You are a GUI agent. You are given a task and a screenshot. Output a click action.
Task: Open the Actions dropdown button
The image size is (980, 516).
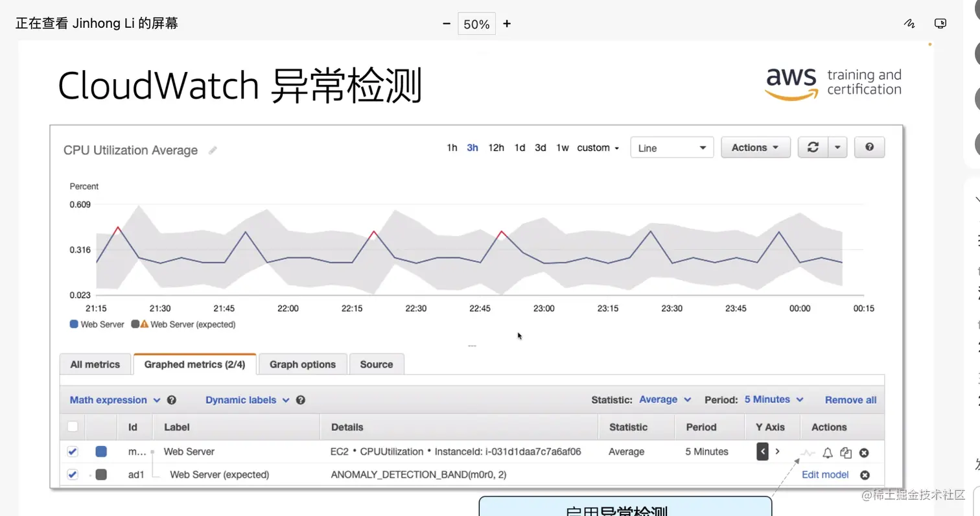click(756, 147)
